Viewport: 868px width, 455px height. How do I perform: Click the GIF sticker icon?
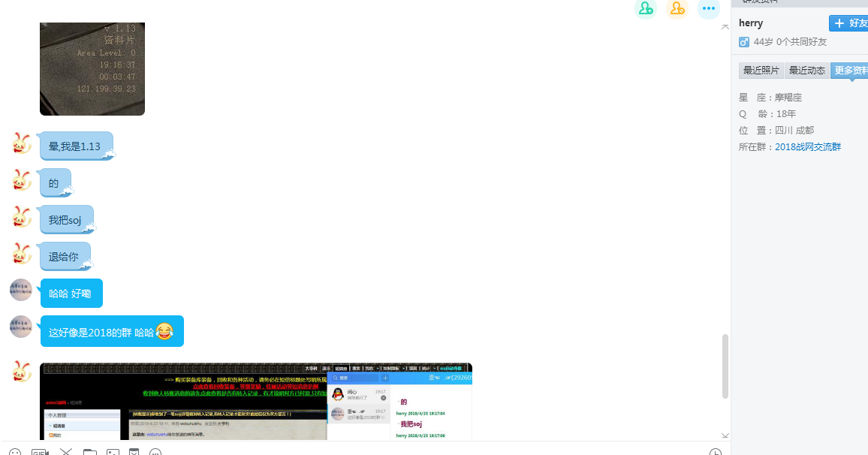[x=40, y=452]
